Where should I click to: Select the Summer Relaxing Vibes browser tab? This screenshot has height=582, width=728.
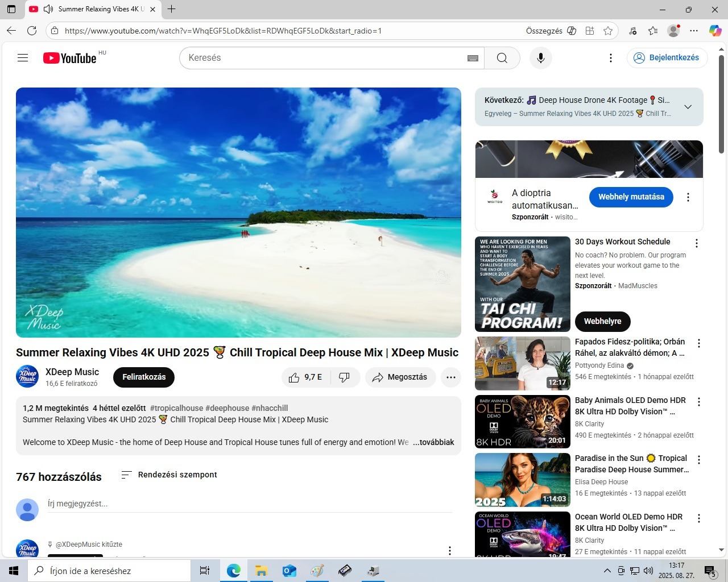[x=93, y=9]
